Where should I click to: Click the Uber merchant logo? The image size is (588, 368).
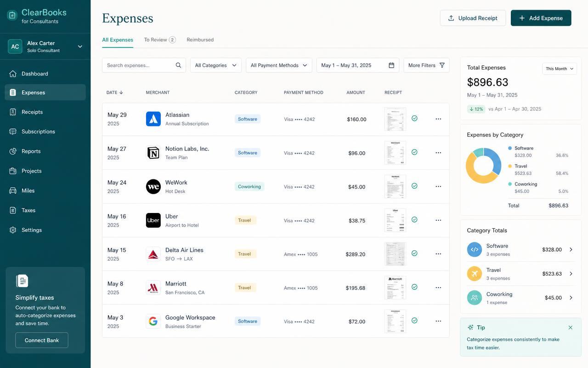point(153,220)
